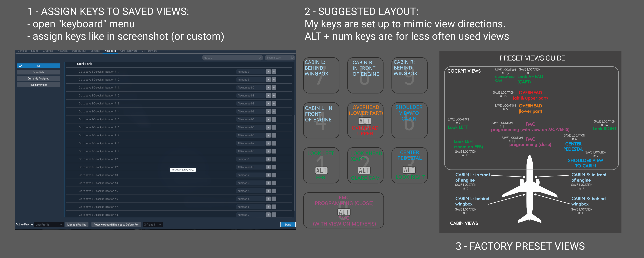Collapse the Quick Look section
644x258 pixels.
pos(74,64)
